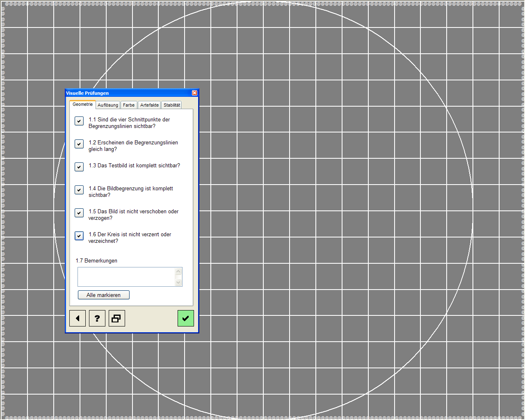Click the Alle markieren button
This screenshot has width=525, height=420.
point(104,295)
